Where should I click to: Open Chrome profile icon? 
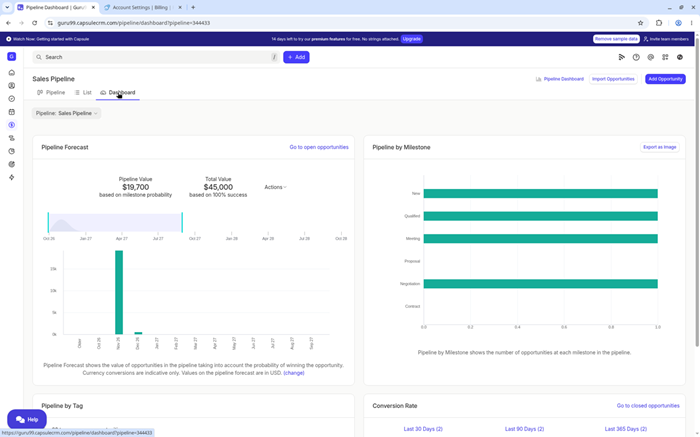click(678, 23)
